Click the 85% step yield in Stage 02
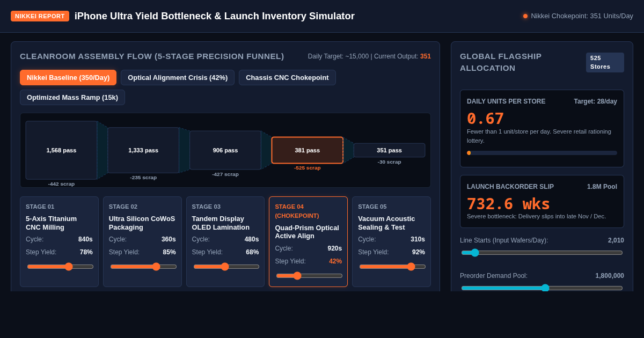Viewport: 644px width, 338px height. [x=169, y=252]
